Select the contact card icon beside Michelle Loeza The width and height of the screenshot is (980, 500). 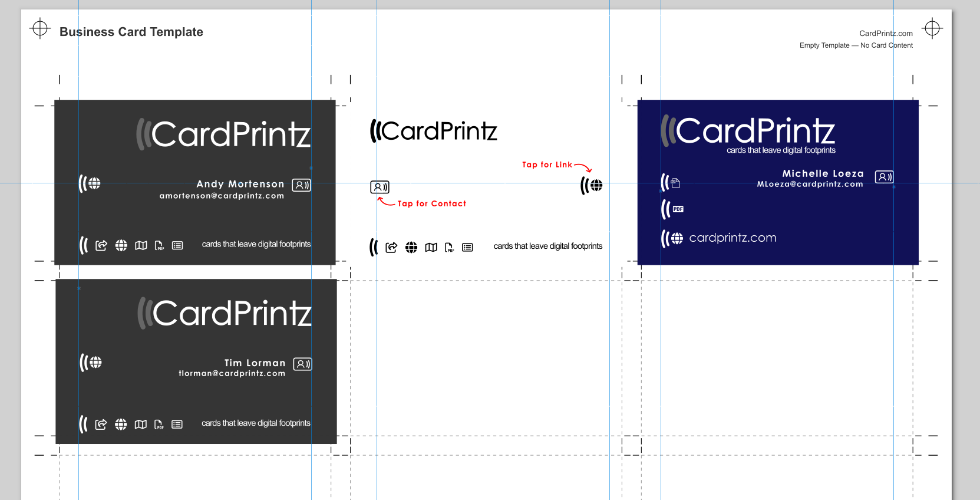click(884, 177)
